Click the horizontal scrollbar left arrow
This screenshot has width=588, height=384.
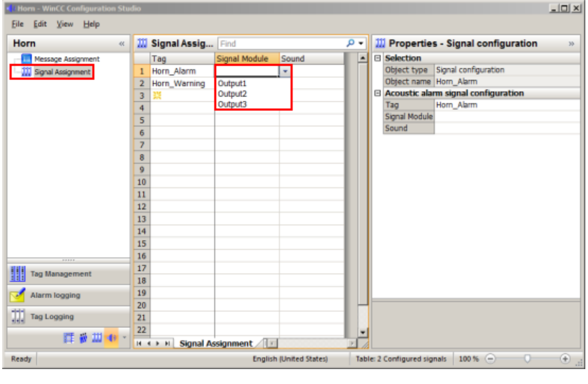click(x=272, y=343)
